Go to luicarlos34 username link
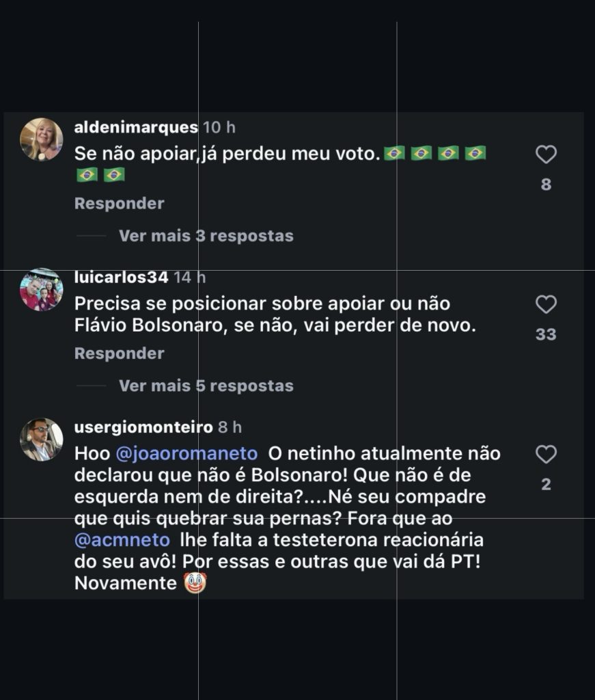This screenshot has width=595, height=700. click(121, 277)
